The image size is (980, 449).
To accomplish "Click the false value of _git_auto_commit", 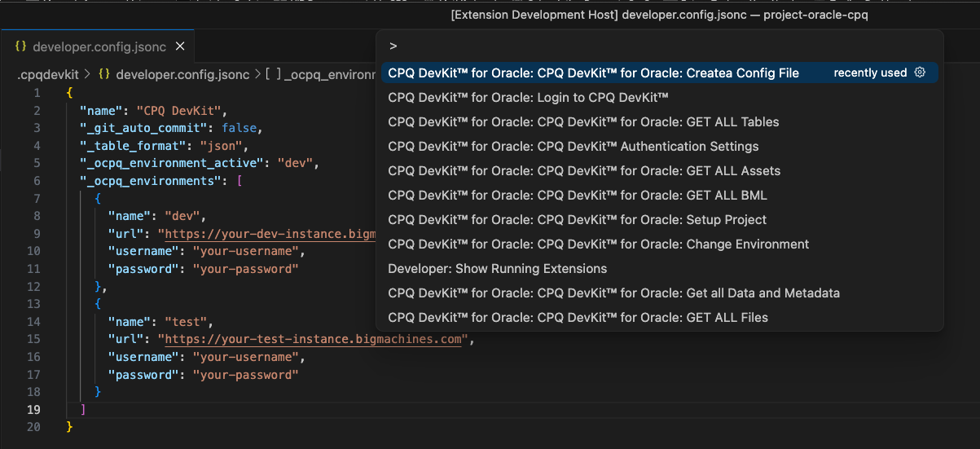I will click(240, 128).
